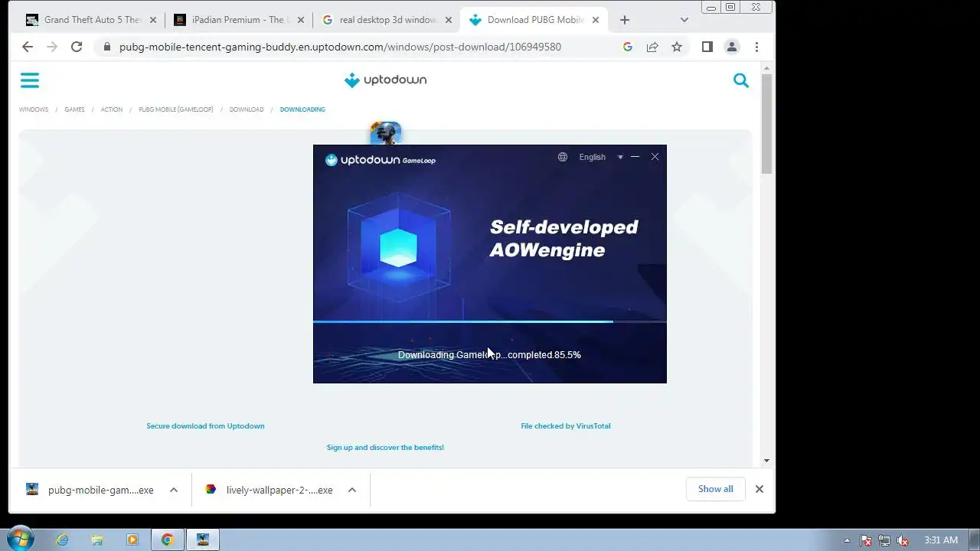980x551 pixels.
Task: Click the Google icon in address bar
Action: (628, 47)
